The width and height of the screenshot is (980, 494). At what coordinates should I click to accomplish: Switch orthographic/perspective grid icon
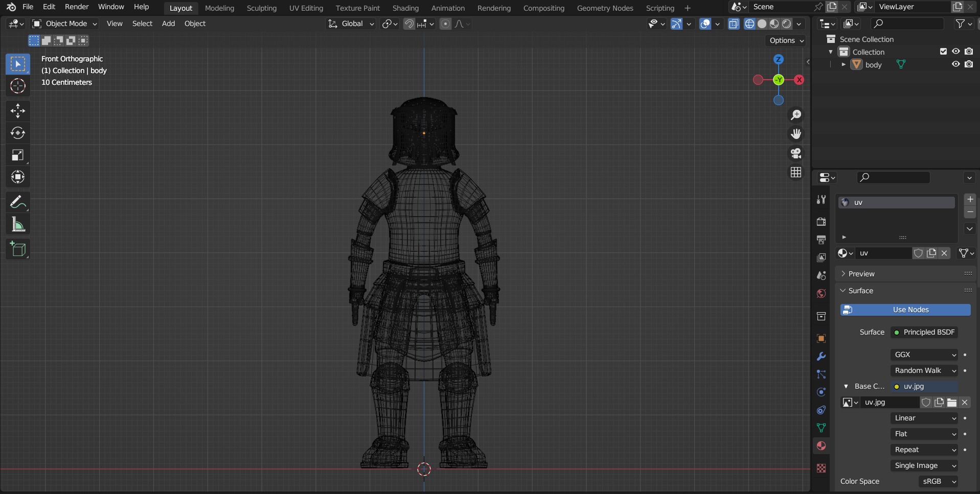point(796,173)
